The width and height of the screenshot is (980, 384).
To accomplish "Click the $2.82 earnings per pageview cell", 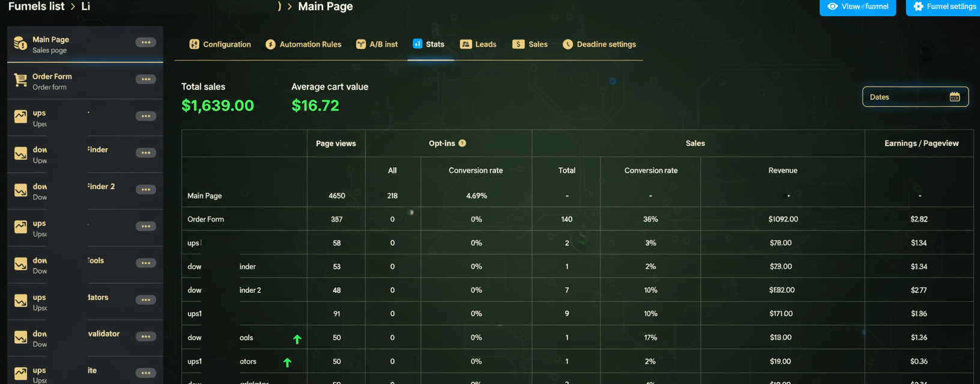I will tap(919, 220).
